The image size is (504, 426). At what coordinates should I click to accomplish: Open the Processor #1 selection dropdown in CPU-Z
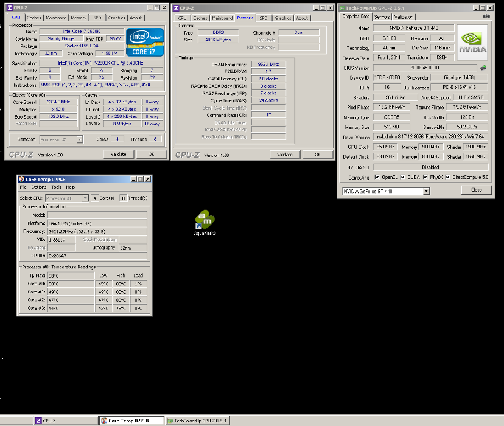(x=80, y=139)
